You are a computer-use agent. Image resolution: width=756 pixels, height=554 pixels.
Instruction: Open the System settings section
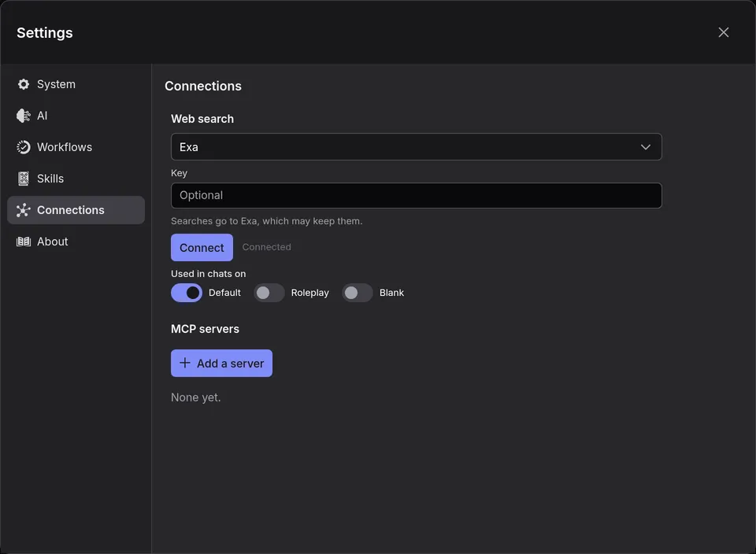(x=76, y=84)
